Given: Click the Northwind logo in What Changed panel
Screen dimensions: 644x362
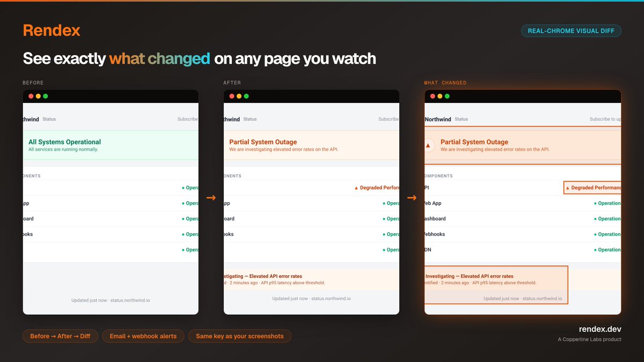Looking at the screenshot, I should [438, 119].
